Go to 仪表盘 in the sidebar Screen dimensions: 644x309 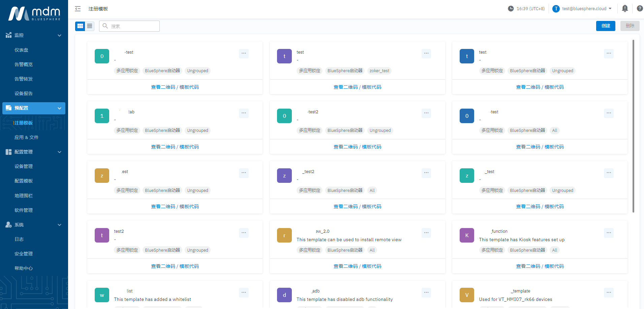21,50
